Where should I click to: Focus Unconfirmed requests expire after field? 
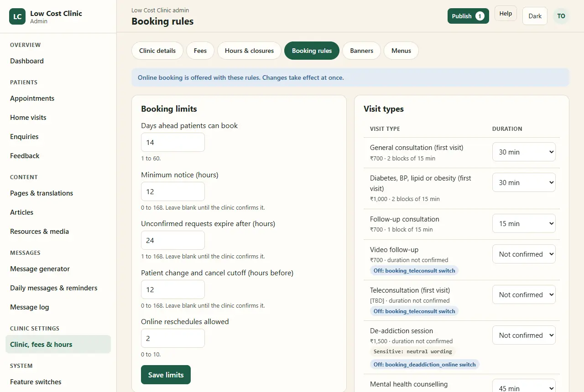pyautogui.click(x=173, y=240)
